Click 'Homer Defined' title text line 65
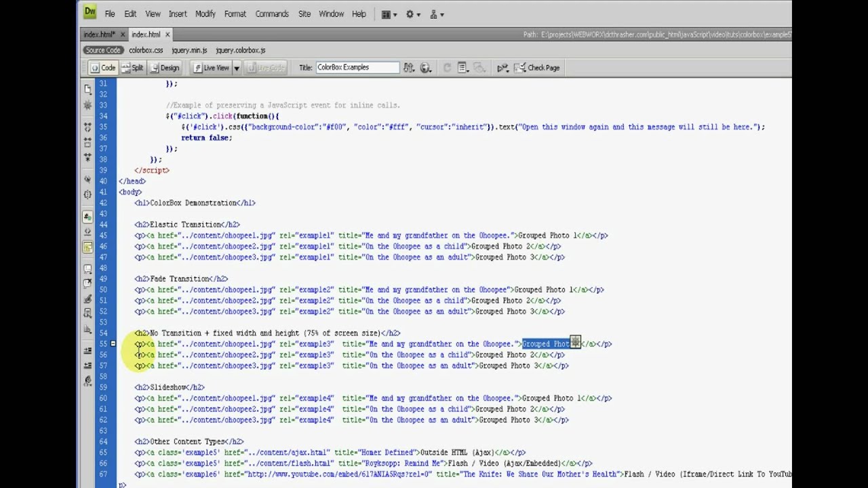 pyautogui.click(x=390, y=452)
